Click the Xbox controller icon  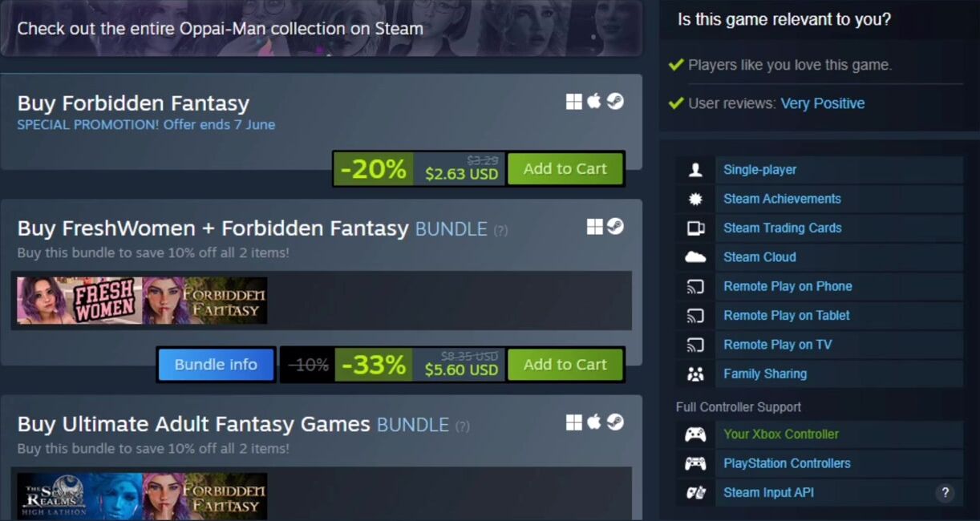695,434
